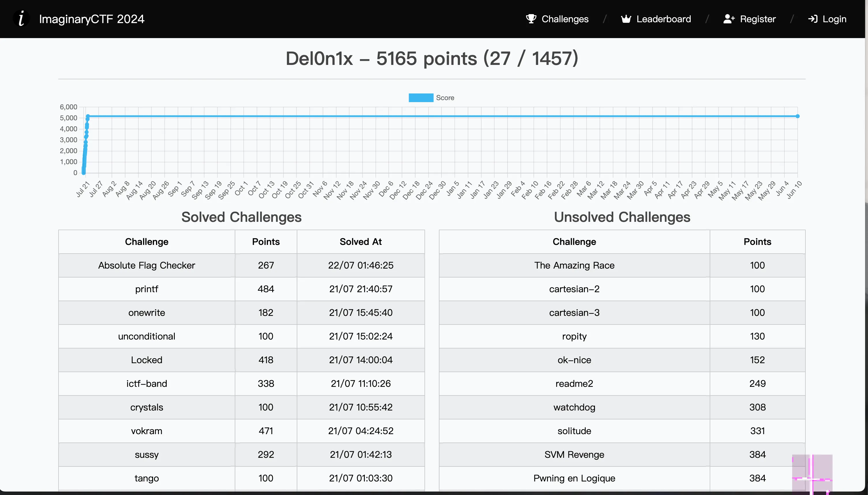868x495 pixels.
Task: Click the cartesian-3 unsolved challenge
Action: [574, 312]
